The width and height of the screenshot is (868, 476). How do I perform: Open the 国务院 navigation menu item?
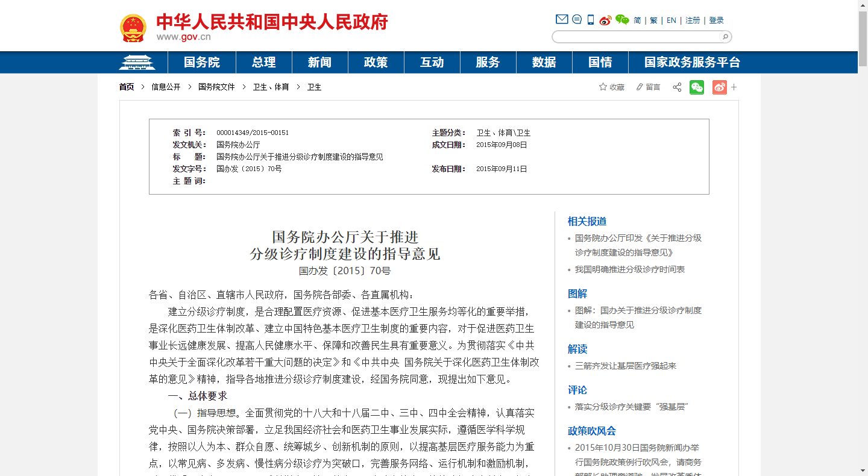[x=202, y=62]
